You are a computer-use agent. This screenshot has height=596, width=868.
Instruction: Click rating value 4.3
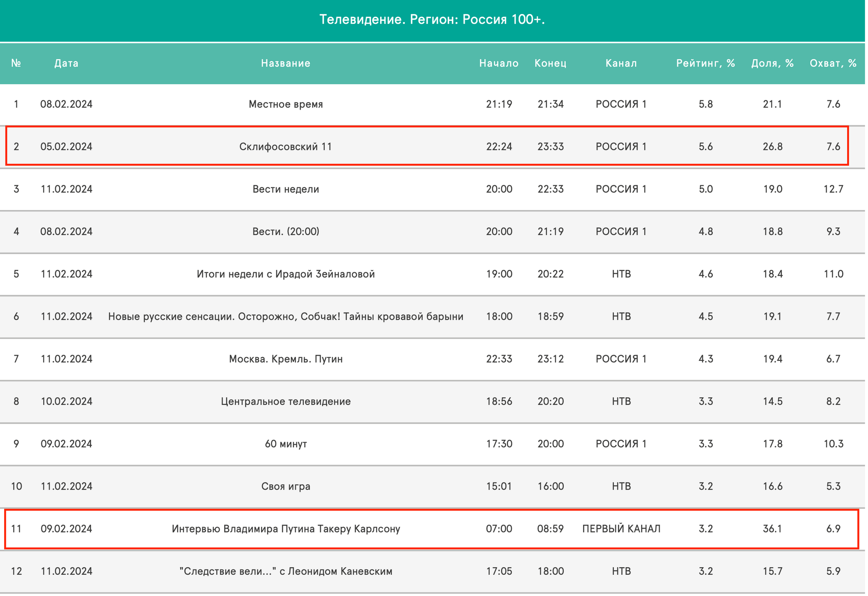706,359
